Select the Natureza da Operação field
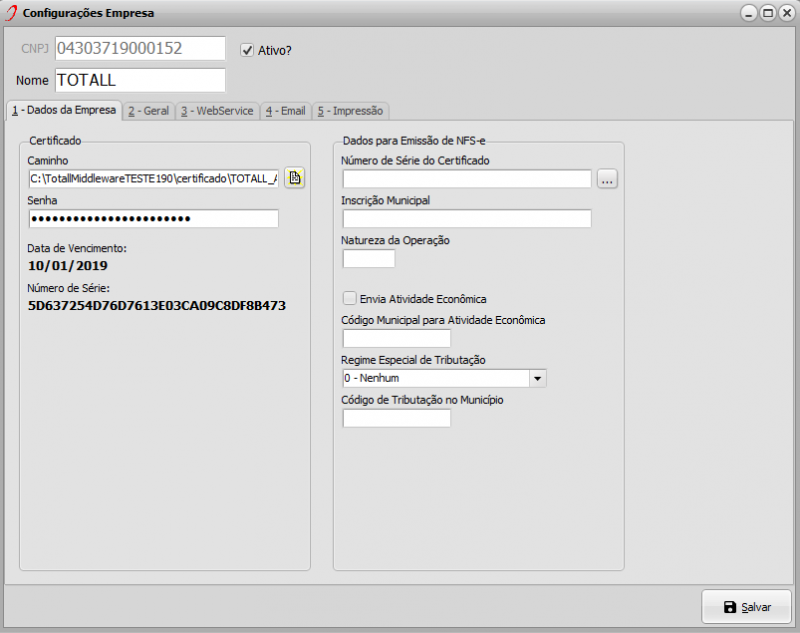Viewport: 800px width, 633px height. click(368, 259)
